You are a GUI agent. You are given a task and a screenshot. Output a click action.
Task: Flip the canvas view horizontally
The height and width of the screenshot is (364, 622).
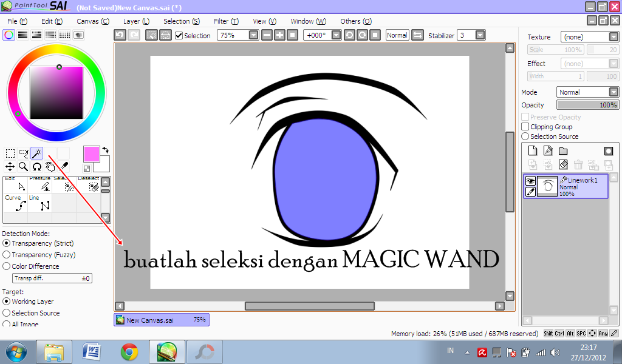(417, 35)
